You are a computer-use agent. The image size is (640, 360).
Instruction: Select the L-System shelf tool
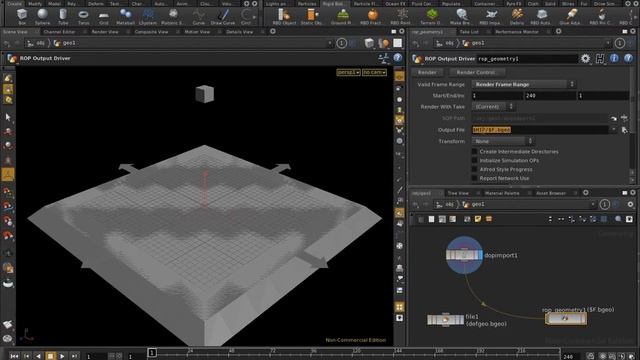tap(148, 16)
